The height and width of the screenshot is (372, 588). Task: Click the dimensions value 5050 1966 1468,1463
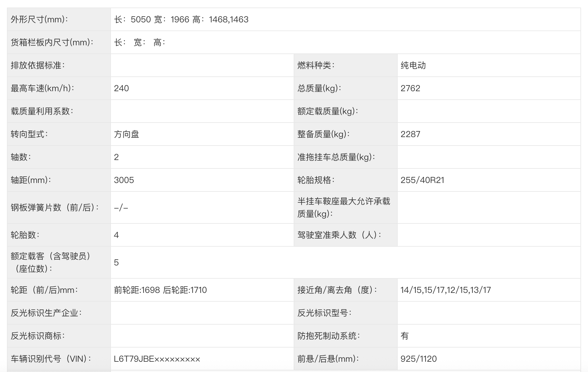pos(181,20)
